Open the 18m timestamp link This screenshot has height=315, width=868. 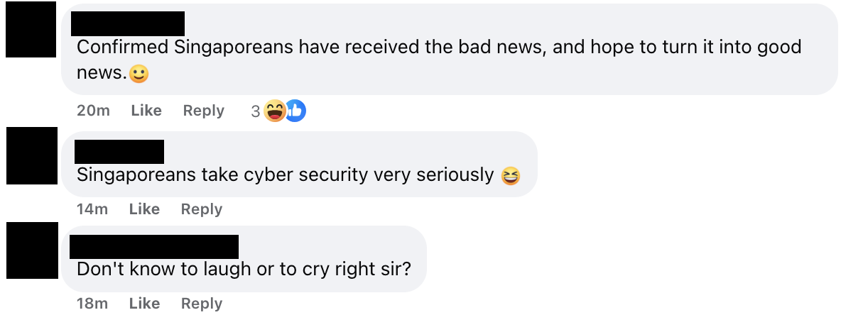coord(92,304)
